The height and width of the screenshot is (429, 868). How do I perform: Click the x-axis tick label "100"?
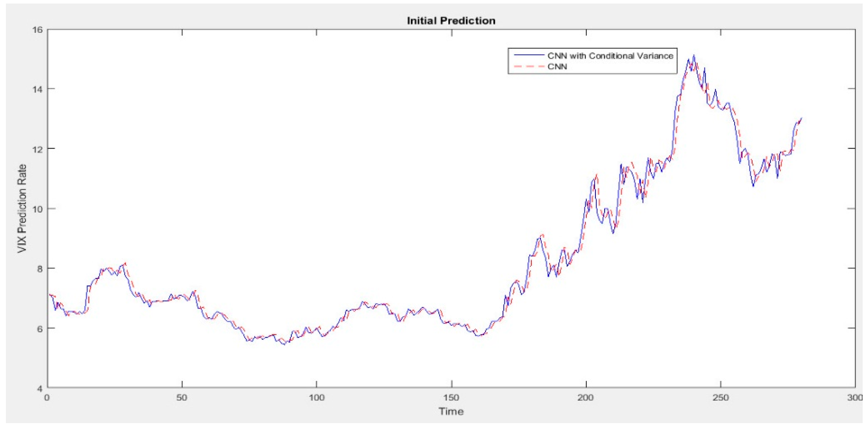[316, 398]
